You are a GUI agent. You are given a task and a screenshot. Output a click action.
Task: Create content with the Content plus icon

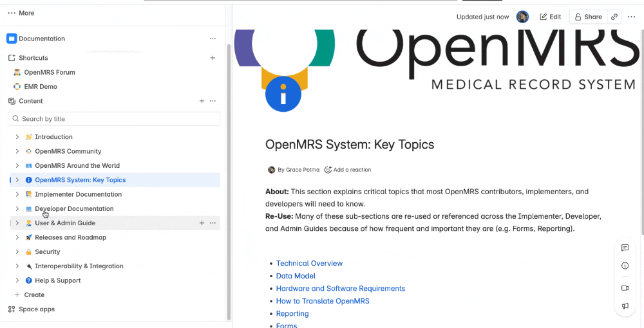tap(202, 101)
